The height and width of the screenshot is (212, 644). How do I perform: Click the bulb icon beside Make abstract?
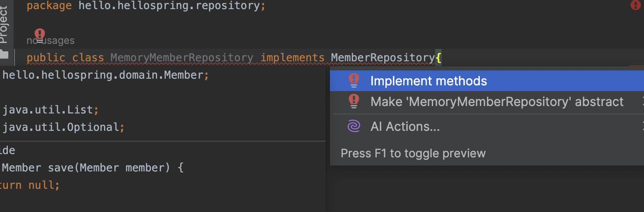353,101
